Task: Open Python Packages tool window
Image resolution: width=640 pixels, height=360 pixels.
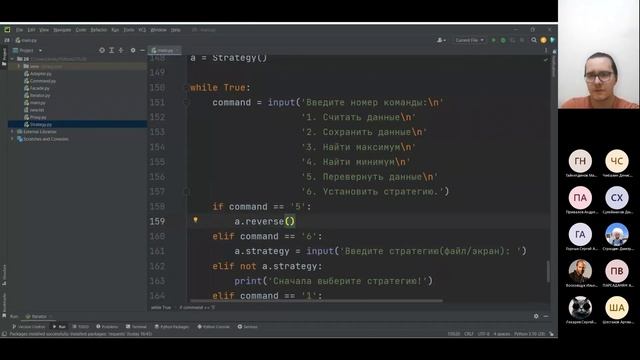Action: point(172,327)
